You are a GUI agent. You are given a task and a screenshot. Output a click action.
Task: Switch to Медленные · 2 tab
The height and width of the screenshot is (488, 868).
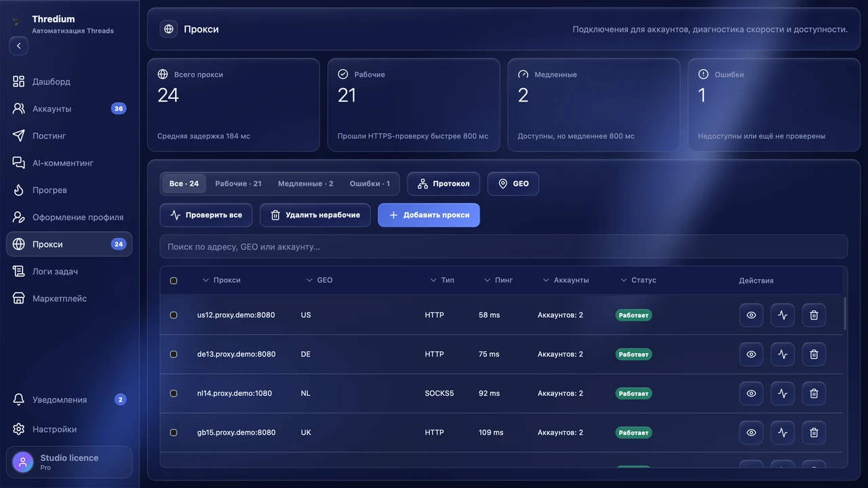306,184
